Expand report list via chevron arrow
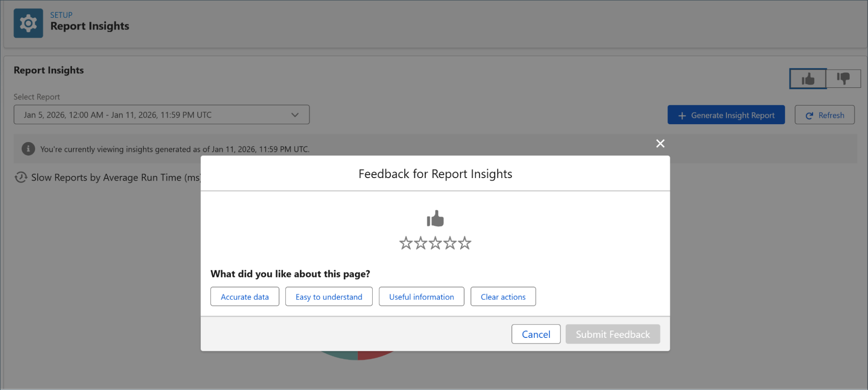This screenshot has width=868, height=390. click(x=295, y=115)
